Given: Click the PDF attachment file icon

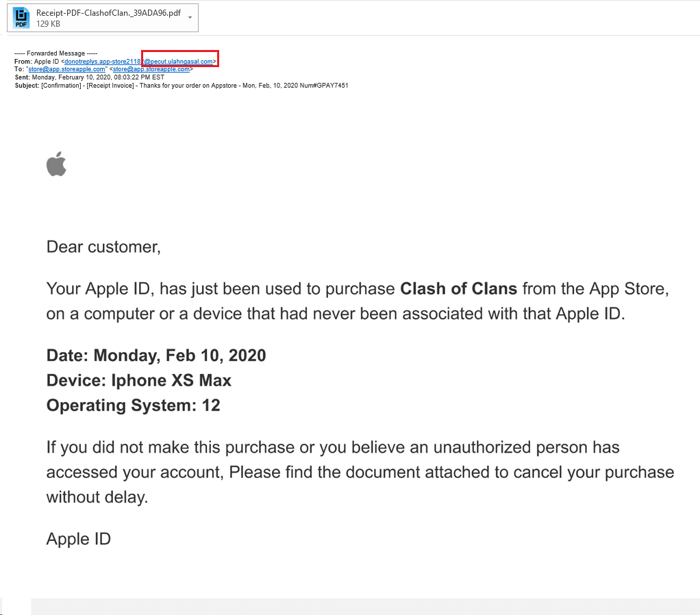Looking at the screenshot, I should [x=21, y=18].
